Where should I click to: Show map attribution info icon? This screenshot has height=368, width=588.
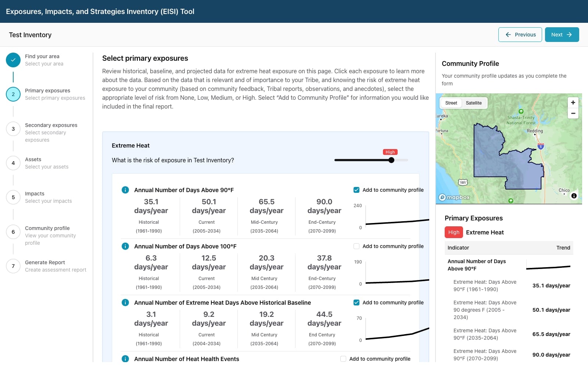coord(574,196)
